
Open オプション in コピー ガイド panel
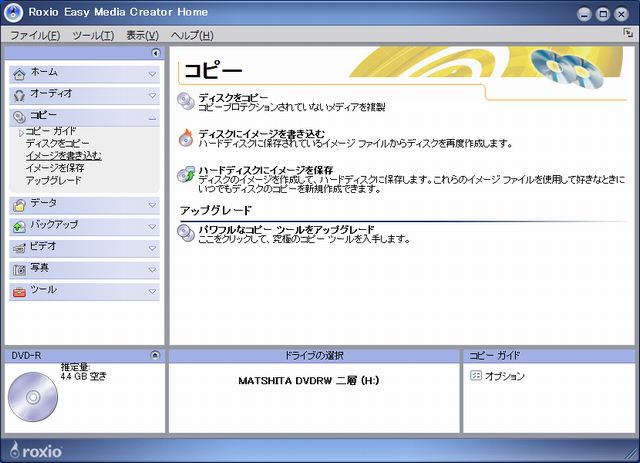[x=504, y=376]
